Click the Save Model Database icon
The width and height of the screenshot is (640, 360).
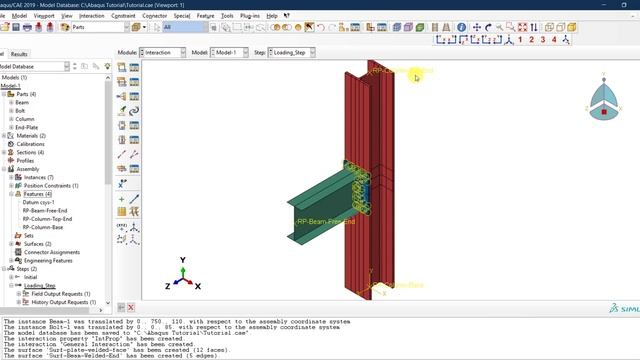[16, 27]
